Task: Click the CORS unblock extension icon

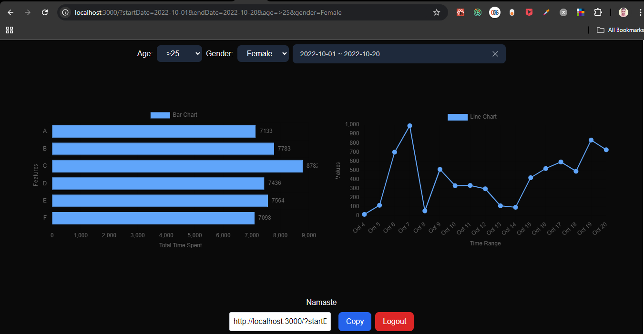Action: pyautogui.click(x=495, y=12)
